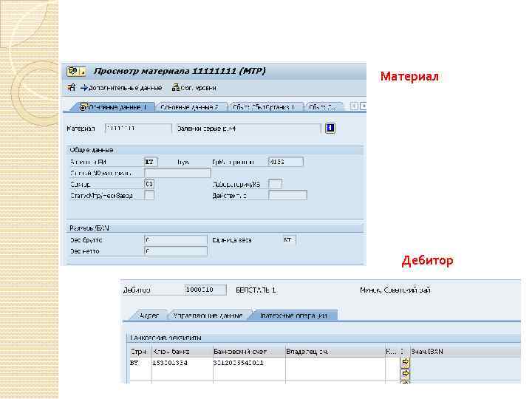Click the СтатусМтр/НескЗавод field
Viewport: 532px width, 399px height.
(149, 195)
